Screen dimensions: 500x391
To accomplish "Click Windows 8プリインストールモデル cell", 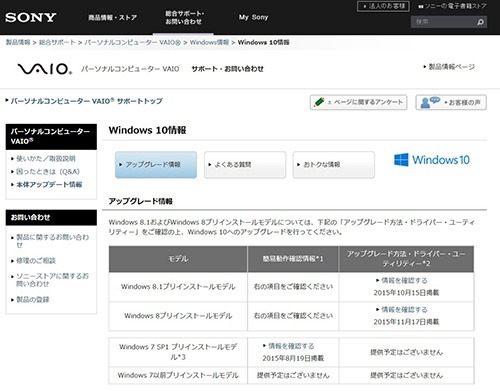I will [178, 316].
